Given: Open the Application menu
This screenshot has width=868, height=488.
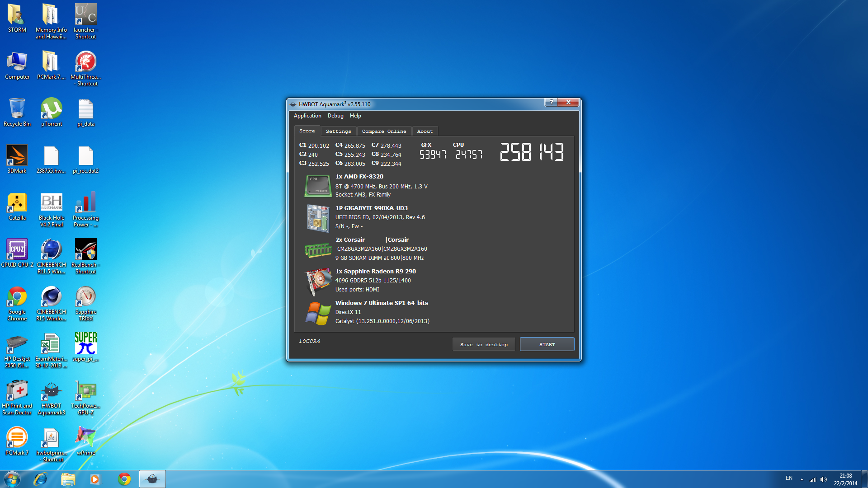Looking at the screenshot, I should [x=307, y=116].
